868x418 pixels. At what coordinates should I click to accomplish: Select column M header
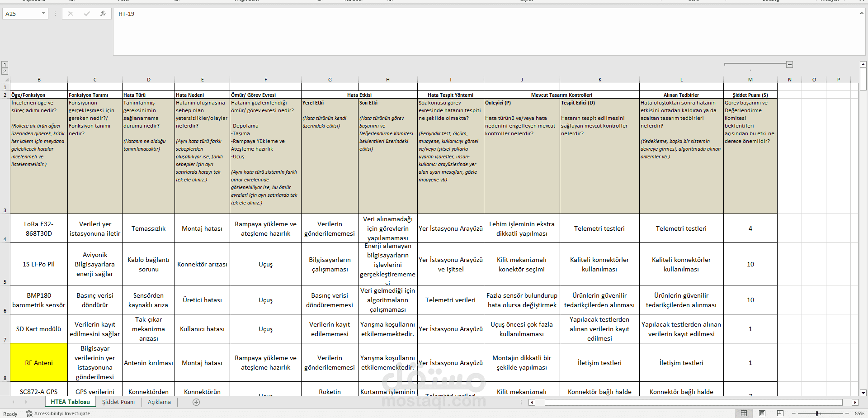pyautogui.click(x=750, y=80)
